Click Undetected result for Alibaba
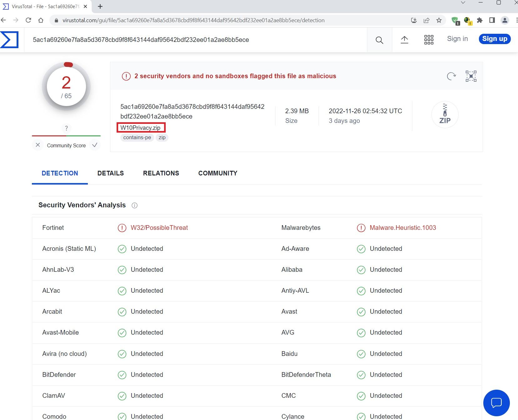518x420 pixels. [x=386, y=270]
